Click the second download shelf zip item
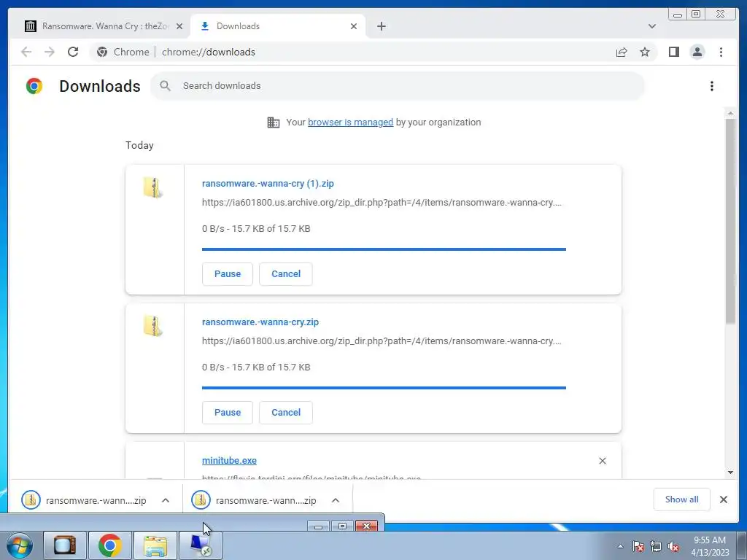Image resolution: width=747 pixels, height=560 pixels. (255, 500)
